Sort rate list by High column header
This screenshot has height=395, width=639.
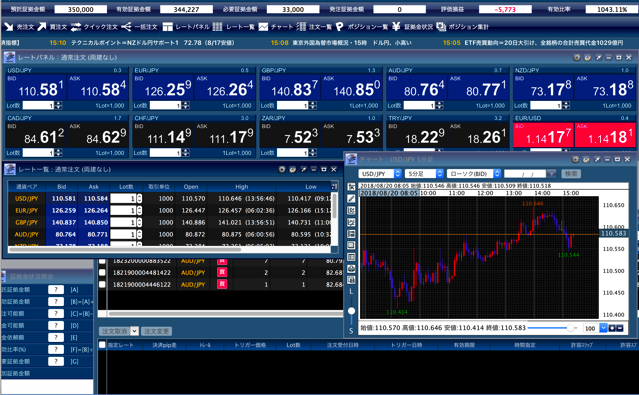click(x=242, y=187)
